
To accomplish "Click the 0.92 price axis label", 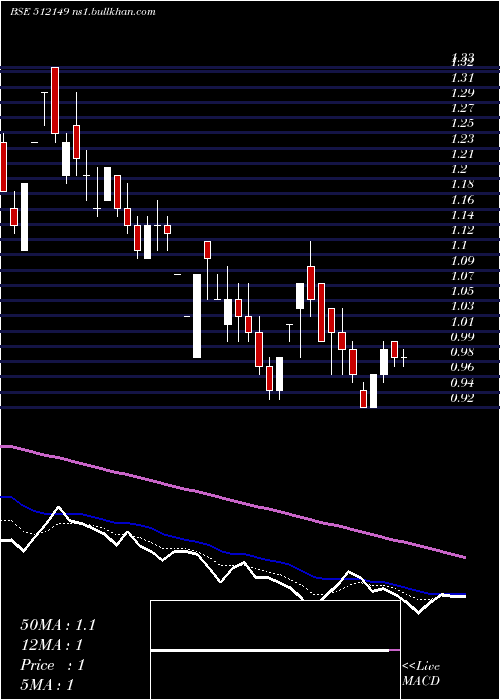I will pyautogui.click(x=462, y=398).
